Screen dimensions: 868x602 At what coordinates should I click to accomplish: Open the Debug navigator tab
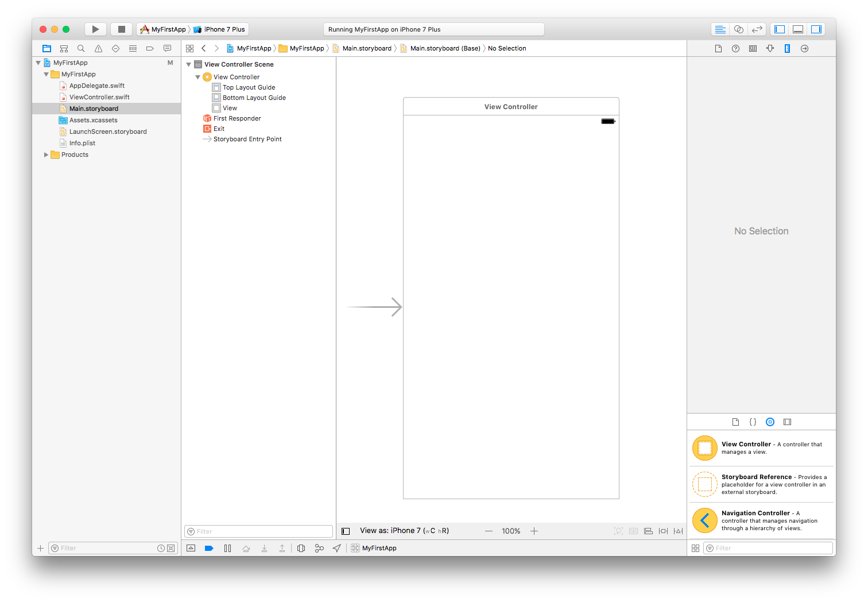133,48
